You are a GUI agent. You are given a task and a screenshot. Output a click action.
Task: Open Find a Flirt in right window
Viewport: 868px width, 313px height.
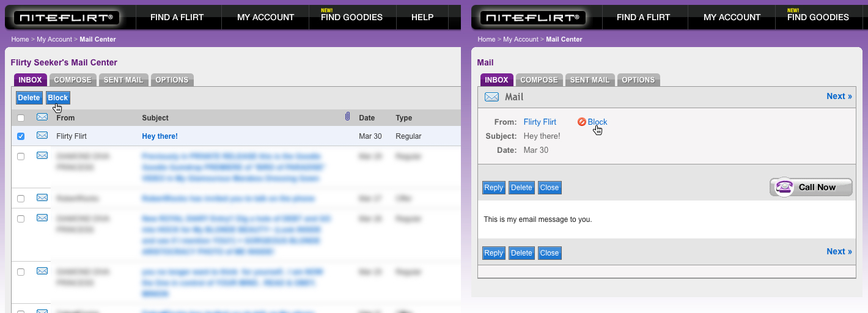644,17
